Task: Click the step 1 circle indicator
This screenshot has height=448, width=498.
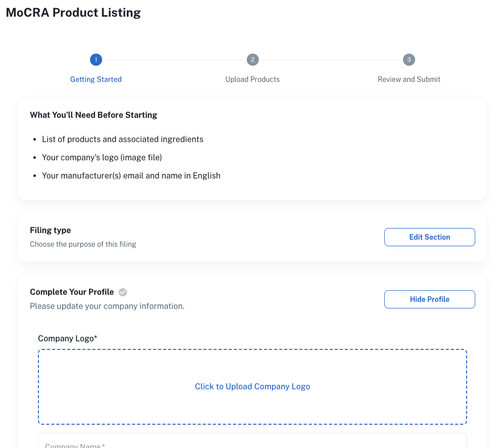Action: click(x=96, y=60)
